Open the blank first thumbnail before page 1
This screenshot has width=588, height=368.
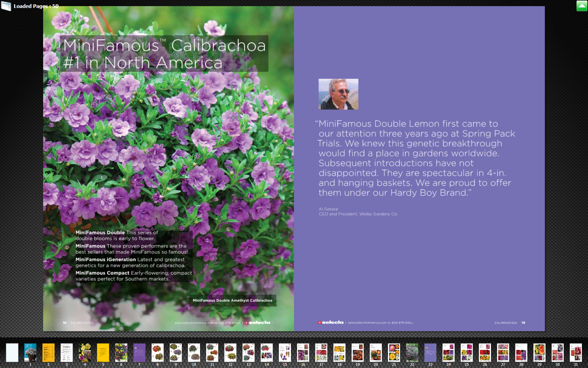pyautogui.click(x=12, y=353)
